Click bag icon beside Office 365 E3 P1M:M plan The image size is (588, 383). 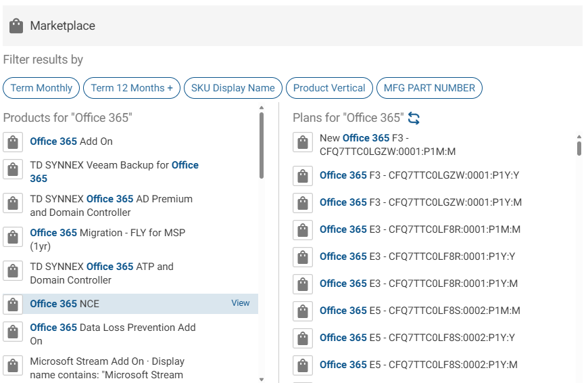pos(303,230)
